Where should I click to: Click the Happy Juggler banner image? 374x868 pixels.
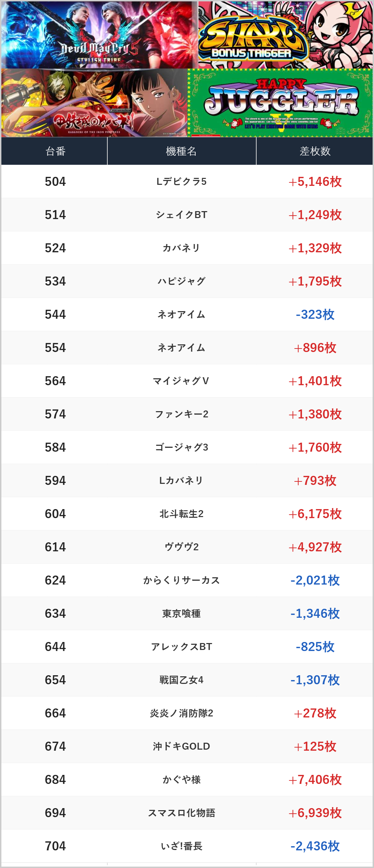[x=280, y=103]
